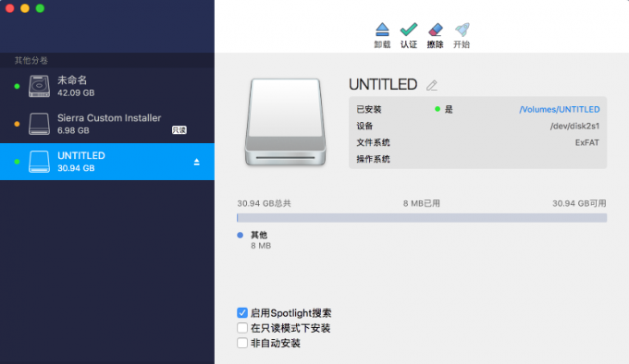Enable the 非自动安装 checkbox

click(x=242, y=343)
